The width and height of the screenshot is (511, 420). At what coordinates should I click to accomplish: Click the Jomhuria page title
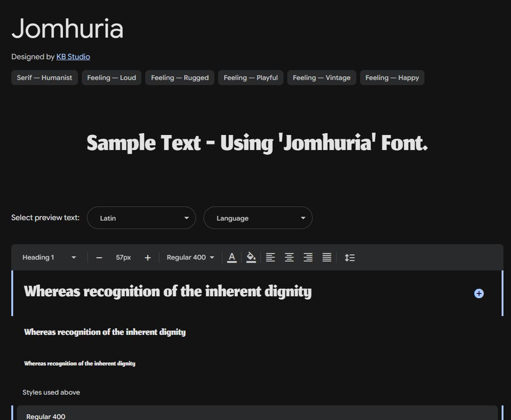point(68,28)
